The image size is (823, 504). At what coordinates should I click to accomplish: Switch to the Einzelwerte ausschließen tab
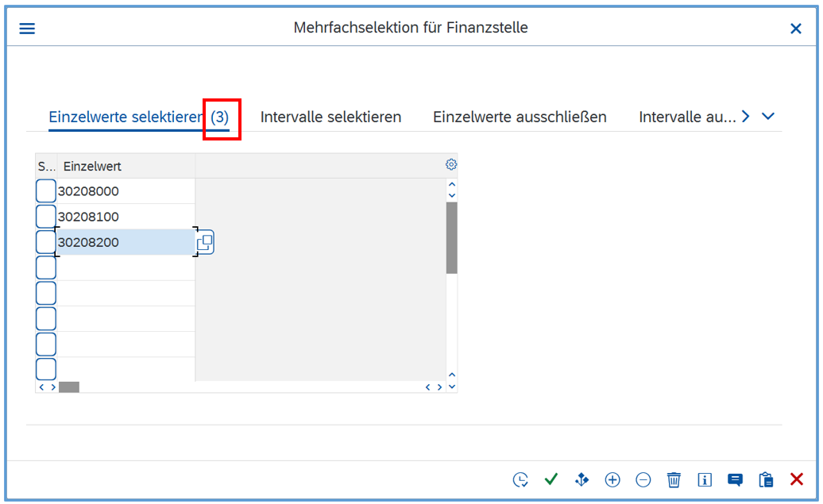click(x=520, y=117)
